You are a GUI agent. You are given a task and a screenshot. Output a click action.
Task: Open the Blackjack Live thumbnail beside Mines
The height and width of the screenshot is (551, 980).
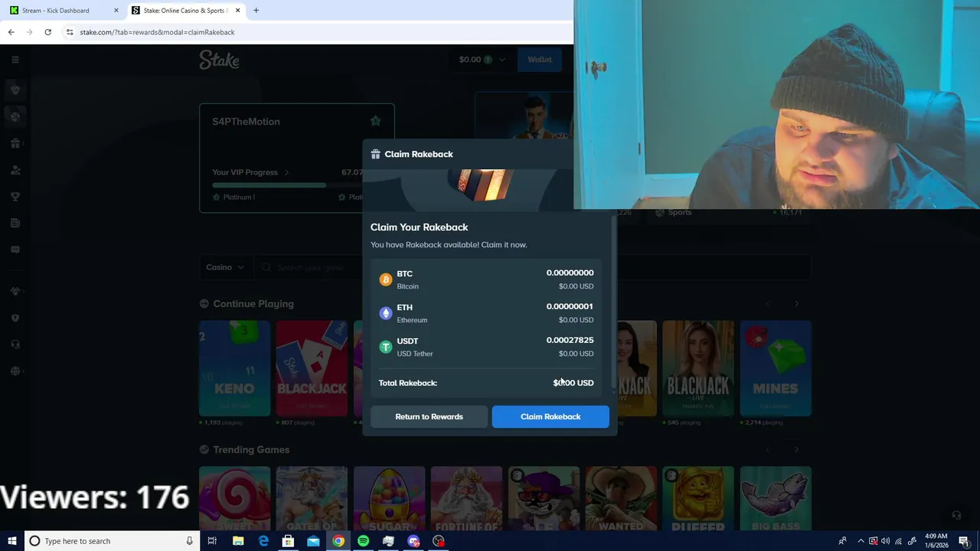click(698, 368)
